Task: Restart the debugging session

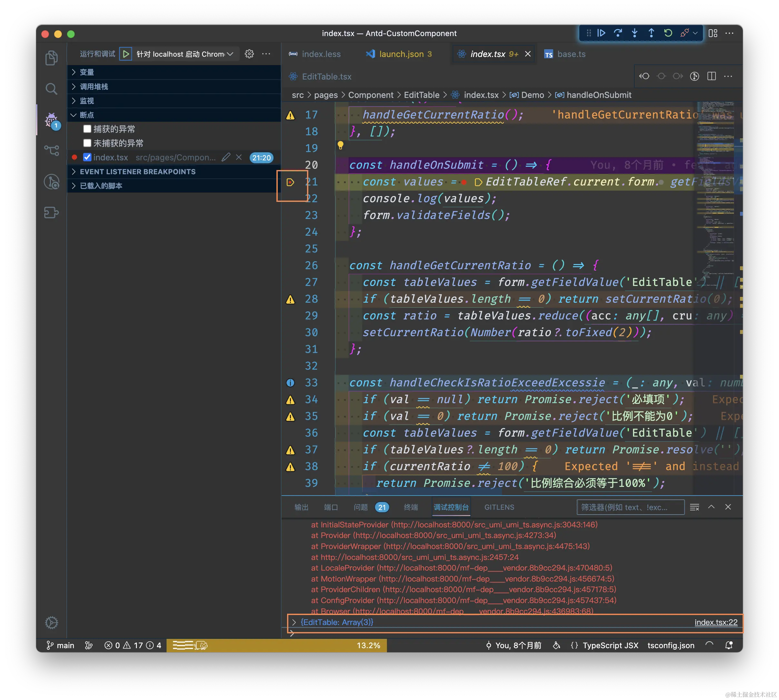Action: pyautogui.click(x=668, y=33)
